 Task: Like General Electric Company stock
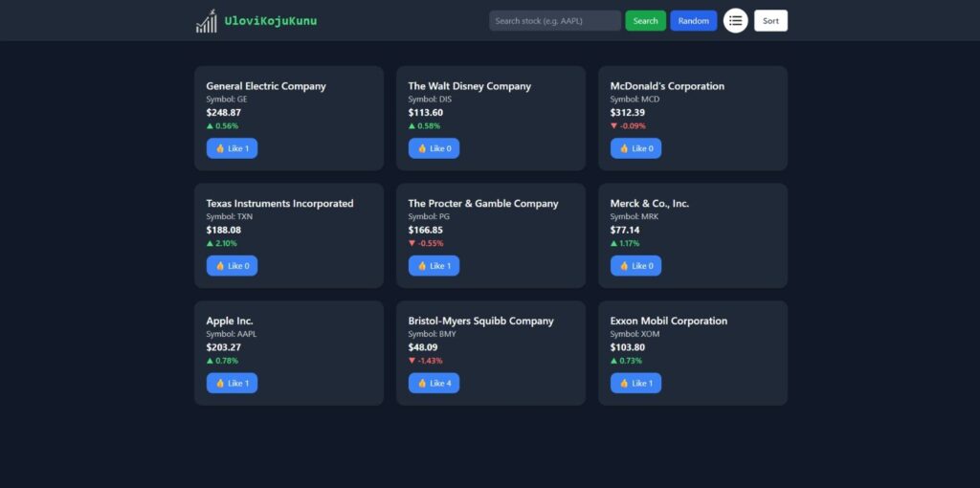[232, 148]
